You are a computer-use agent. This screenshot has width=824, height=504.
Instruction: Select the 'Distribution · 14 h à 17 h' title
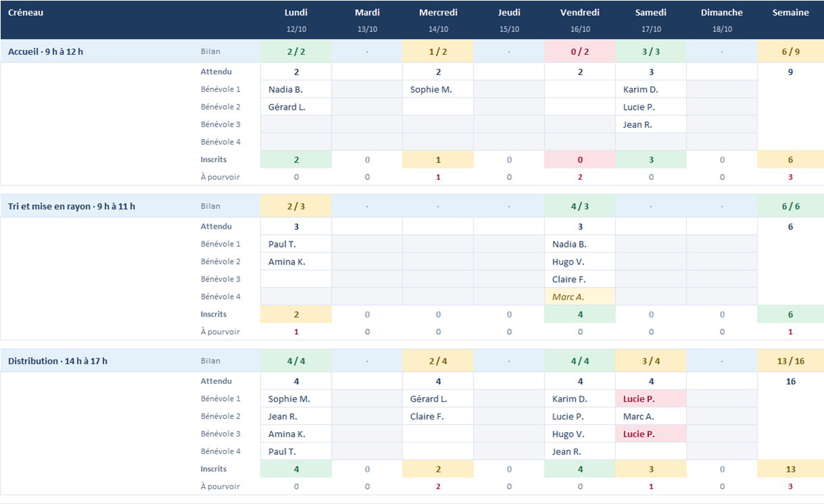pos(58,361)
